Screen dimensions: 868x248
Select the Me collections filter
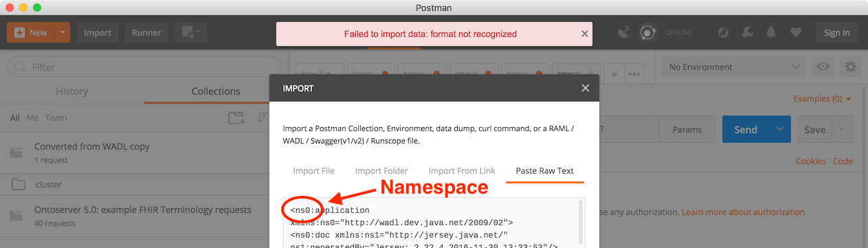point(32,118)
